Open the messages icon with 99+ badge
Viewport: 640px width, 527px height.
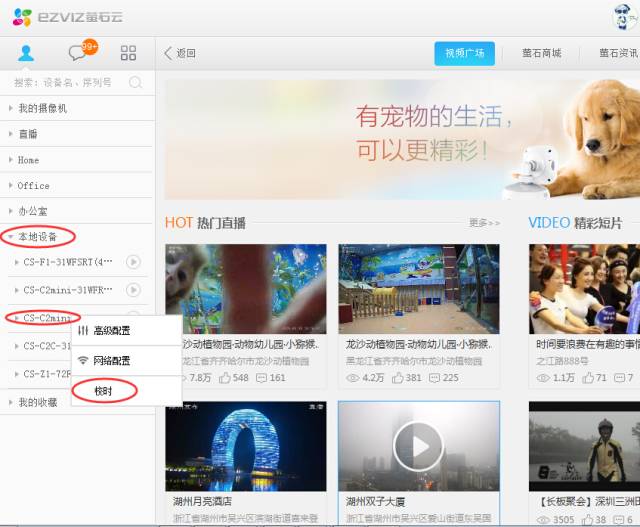tap(78, 53)
